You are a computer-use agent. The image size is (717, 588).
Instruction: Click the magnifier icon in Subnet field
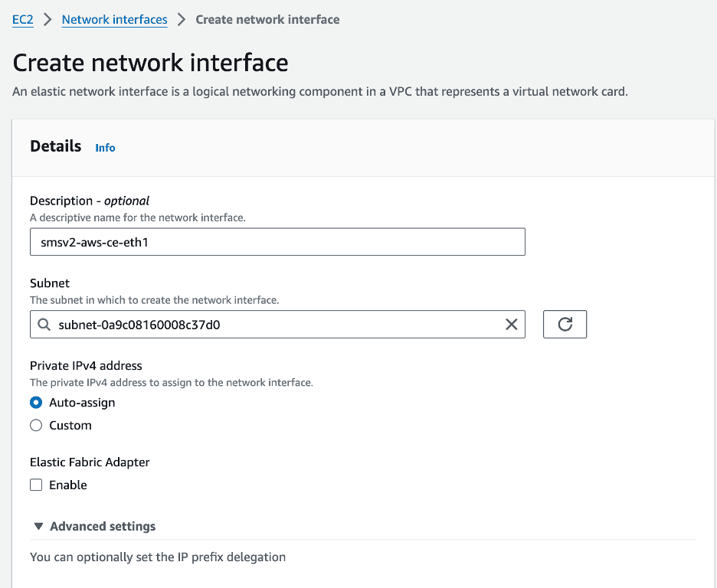[44, 325]
